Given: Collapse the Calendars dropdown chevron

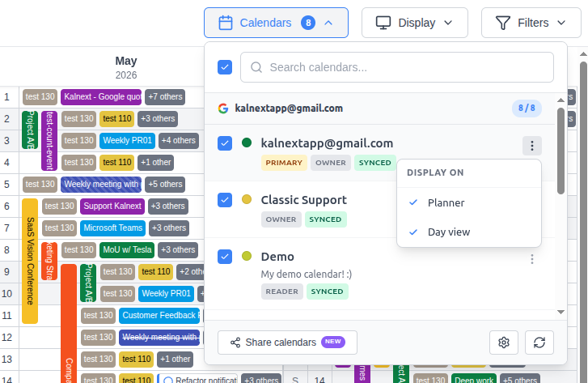Looking at the screenshot, I should coord(328,23).
